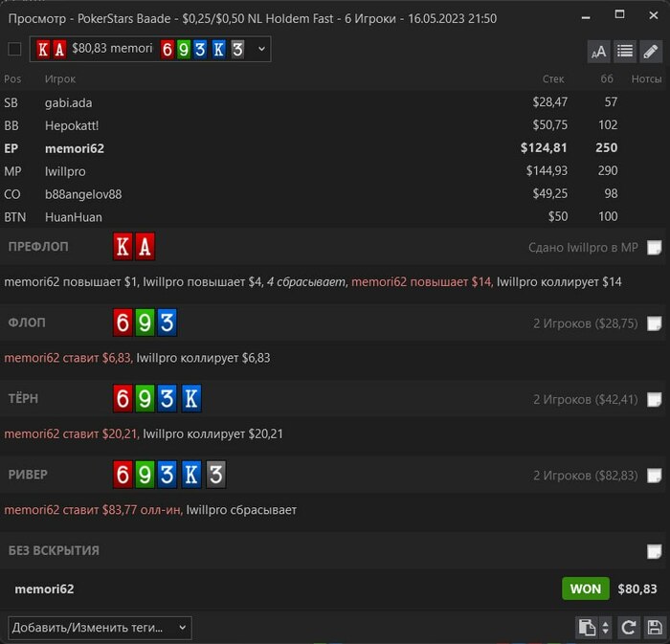Add a note on the БЕЗ ВСКРЫТИЯ row
Screen dimensions: 670x644
(654, 551)
